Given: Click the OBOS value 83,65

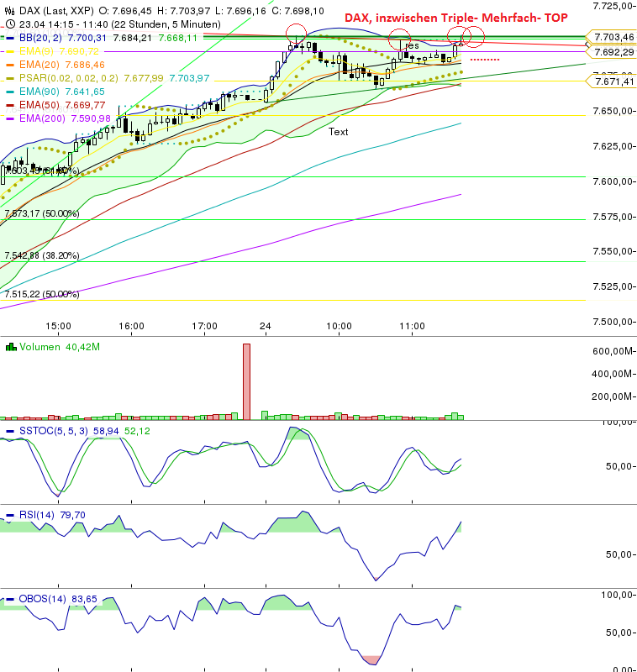Looking at the screenshot, I should 84,599.
